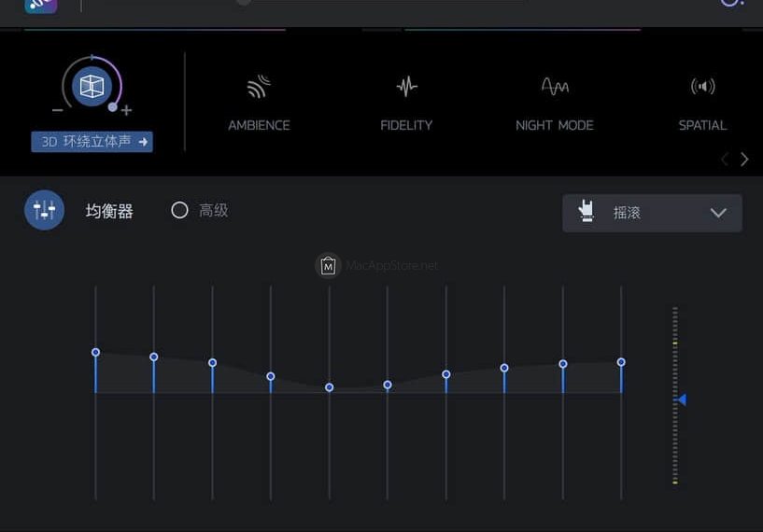Click the last equalizer band slider handle
The width and height of the screenshot is (763, 532).
pos(621,362)
